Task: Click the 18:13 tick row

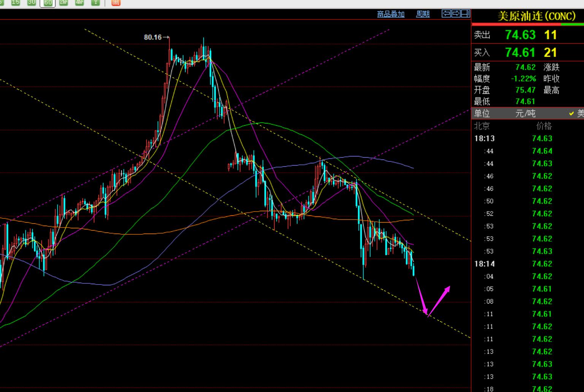Action: coord(528,138)
